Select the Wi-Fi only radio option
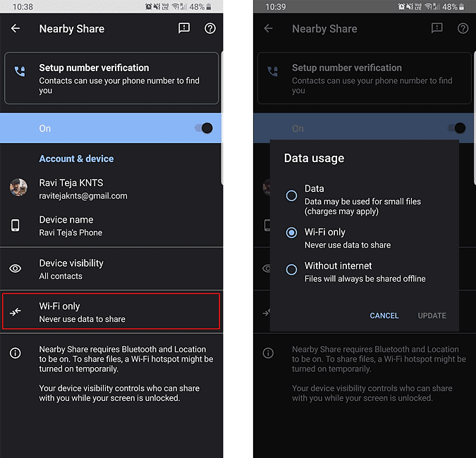Image resolution: width=476 pixels, height=458 pixels. 291,233
